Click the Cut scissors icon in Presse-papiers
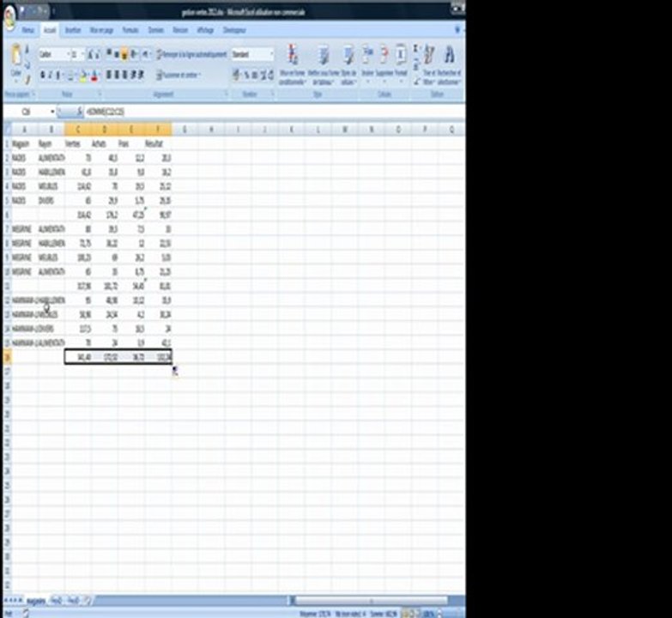 point(27,50)
